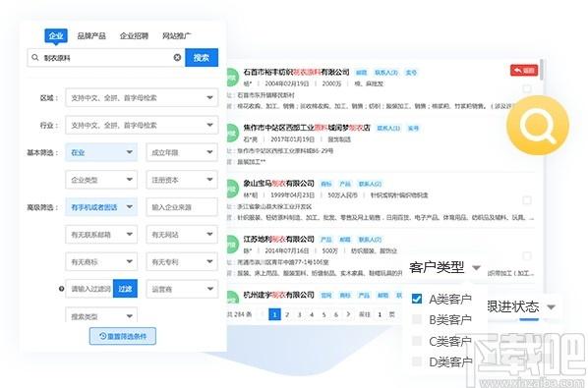The image size is (588, 388).
Task: Open the 企业招聘 tab
Action: 134,36
